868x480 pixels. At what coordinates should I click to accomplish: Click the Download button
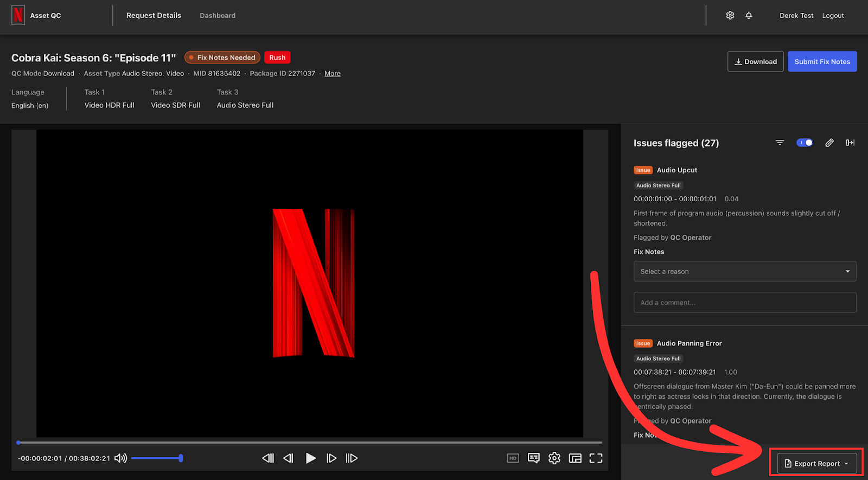(756, 61)
